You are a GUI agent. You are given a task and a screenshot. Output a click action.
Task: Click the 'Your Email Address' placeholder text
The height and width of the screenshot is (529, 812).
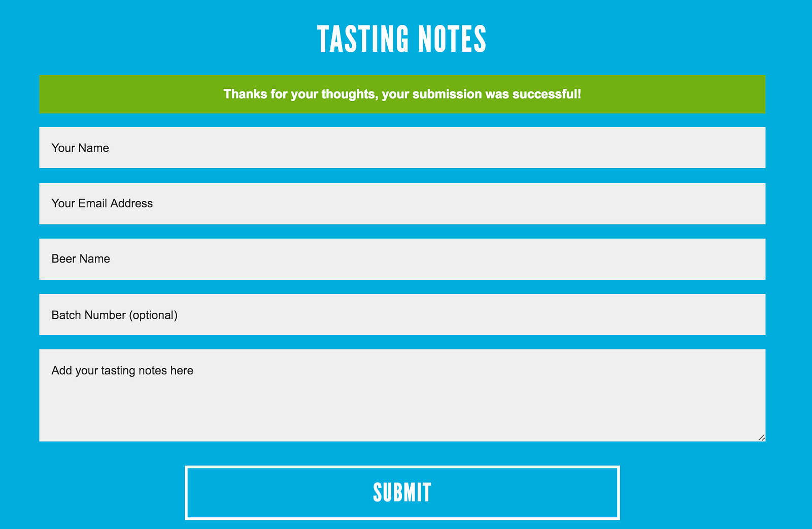[102, 204]
